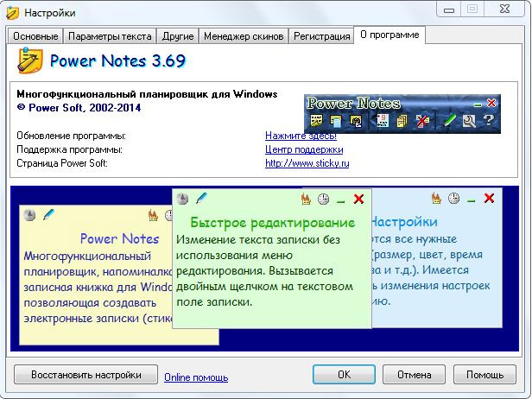Click the flame icon on the yellow note
532x399 pixels.
click(153, 215)
